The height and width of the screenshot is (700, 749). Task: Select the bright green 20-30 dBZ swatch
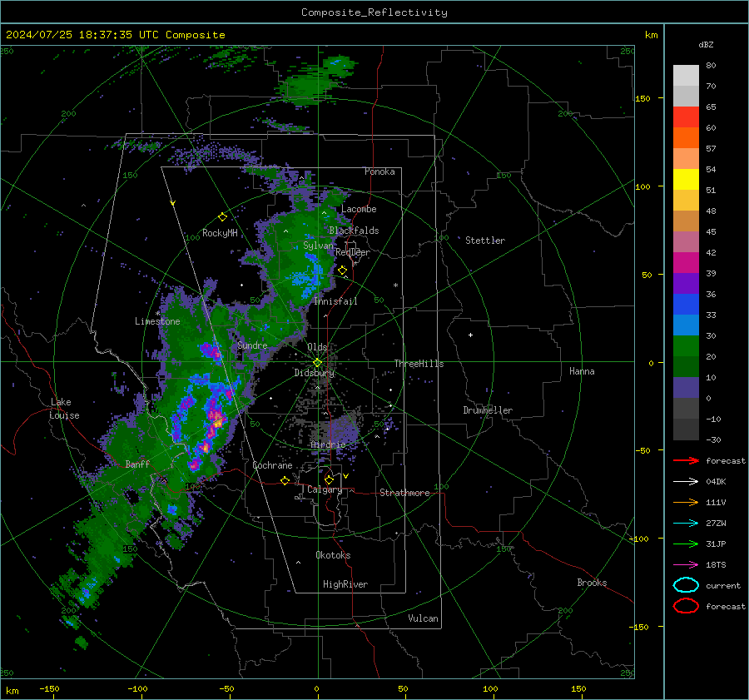[686, 346]
